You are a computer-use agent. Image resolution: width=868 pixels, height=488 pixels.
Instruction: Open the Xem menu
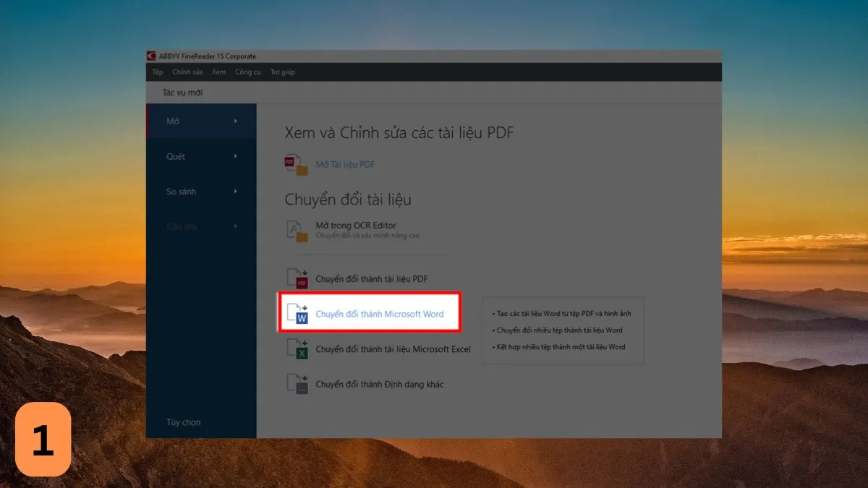(218, 72)
